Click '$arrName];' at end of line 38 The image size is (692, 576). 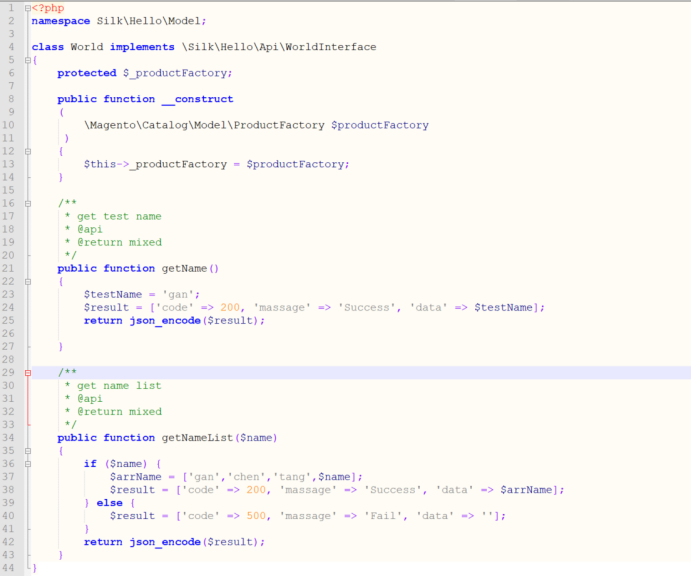point(532,490)
